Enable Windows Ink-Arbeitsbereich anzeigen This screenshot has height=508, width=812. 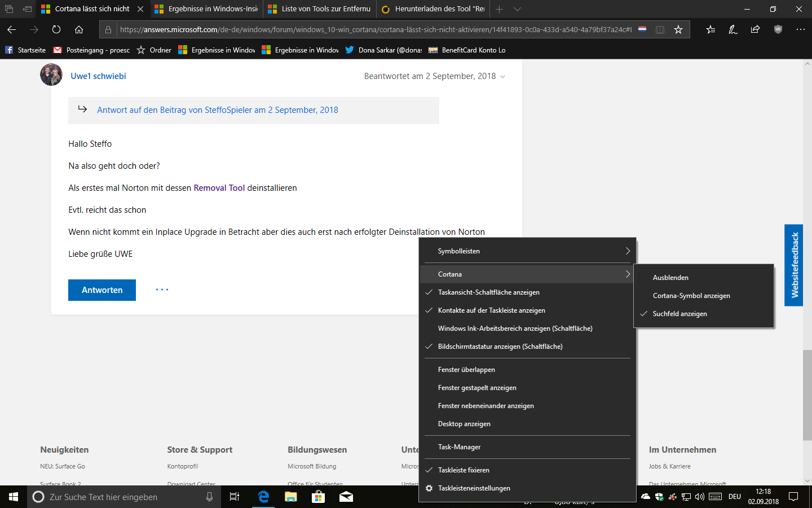(x=527, y=329)
